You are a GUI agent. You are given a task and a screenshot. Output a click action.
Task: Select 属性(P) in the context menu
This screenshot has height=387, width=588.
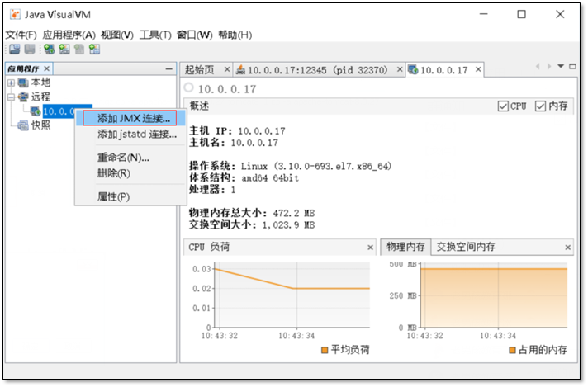[x=113, y=196]
